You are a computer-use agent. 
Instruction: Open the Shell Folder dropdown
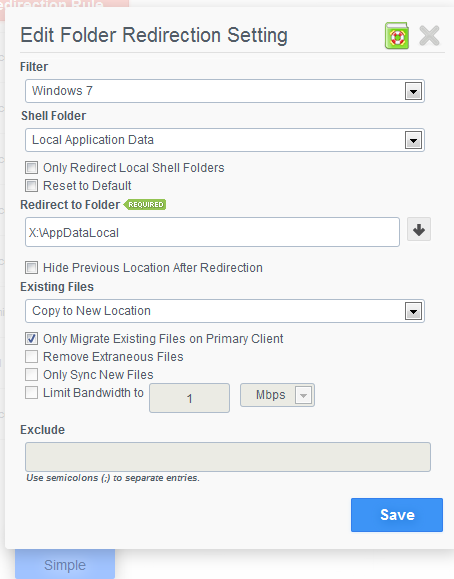tap(225, 140)
